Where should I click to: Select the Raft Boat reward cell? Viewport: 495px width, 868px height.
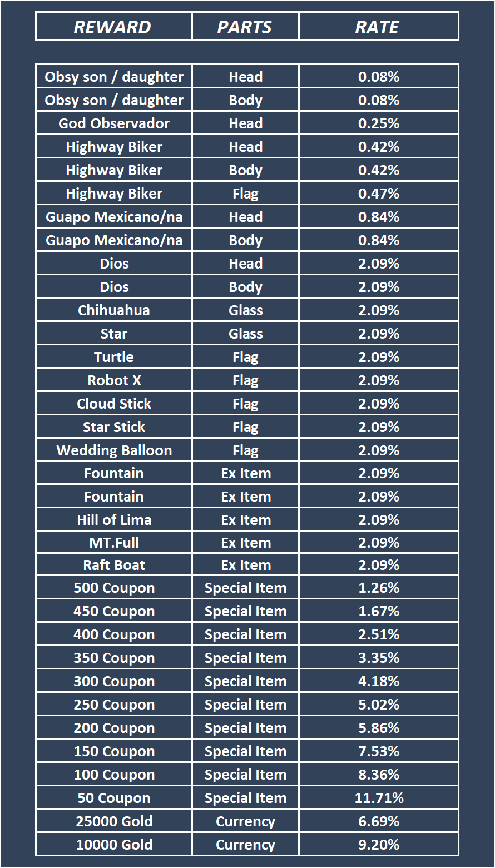click(114, 565)
